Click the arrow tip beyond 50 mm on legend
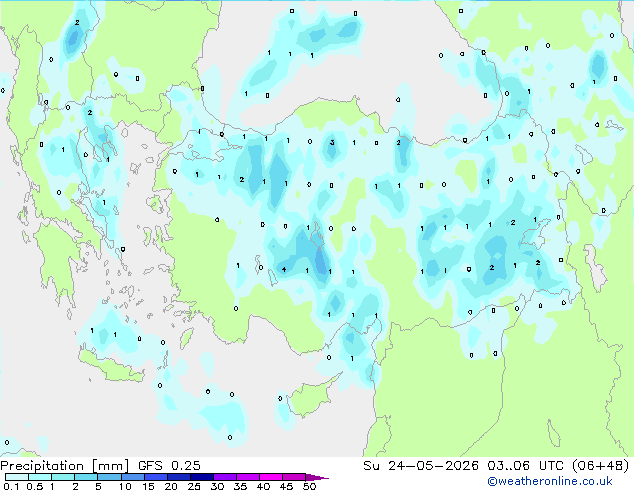 pos(317,477)
